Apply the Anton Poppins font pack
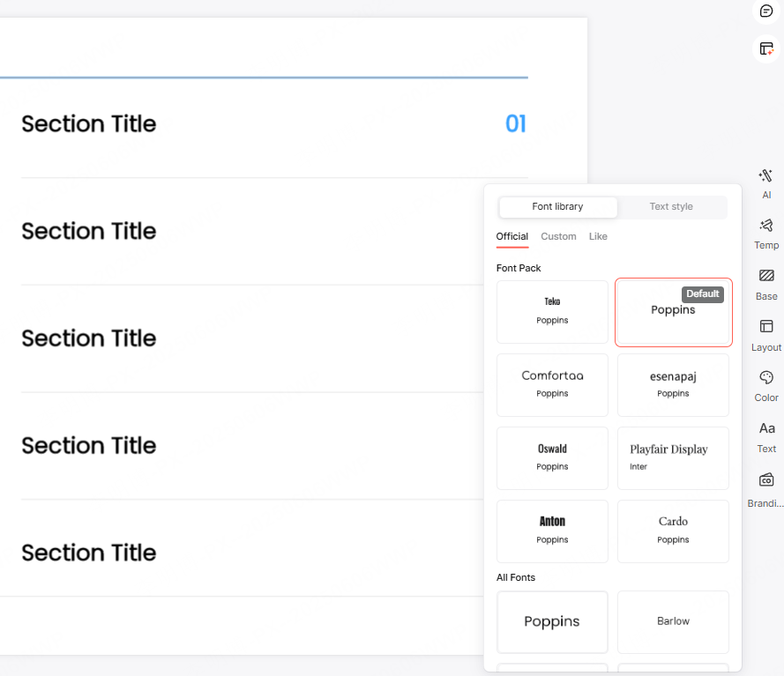This screenshot has width=784, height=676. [x=552, y=531]
